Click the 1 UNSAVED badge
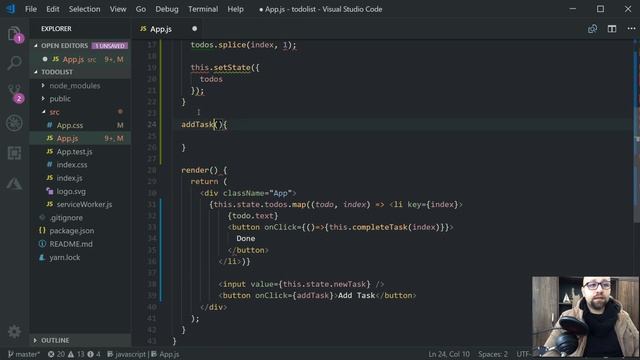Screen dimensions: 640x360 [x=110, y=46]
